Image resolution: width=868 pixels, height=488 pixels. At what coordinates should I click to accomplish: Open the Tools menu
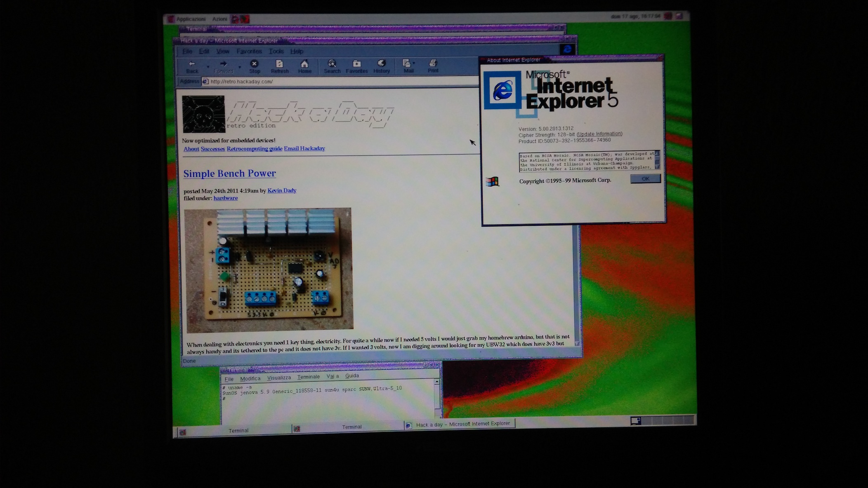pyautogui.click(x=276, y=51)
